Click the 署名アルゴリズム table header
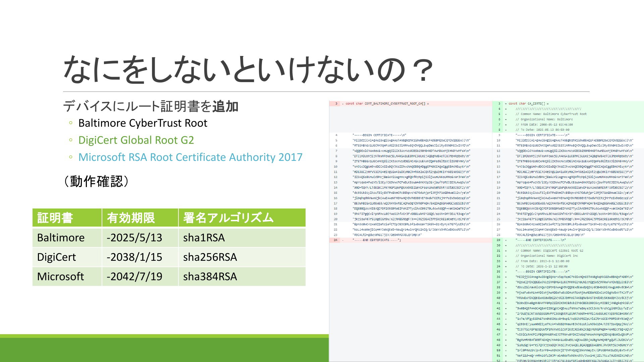The width and height of the screenshot is (644, 362). point(242,218)
